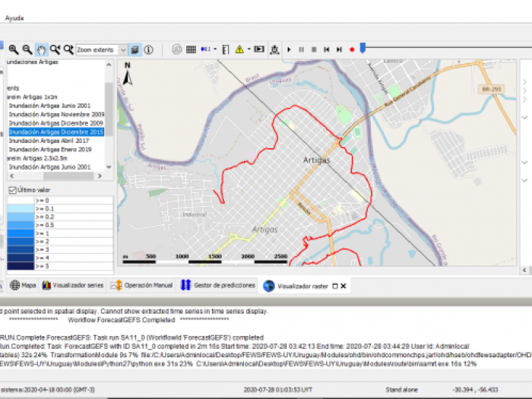Select the pan hand tool

[x=41, y=49]
